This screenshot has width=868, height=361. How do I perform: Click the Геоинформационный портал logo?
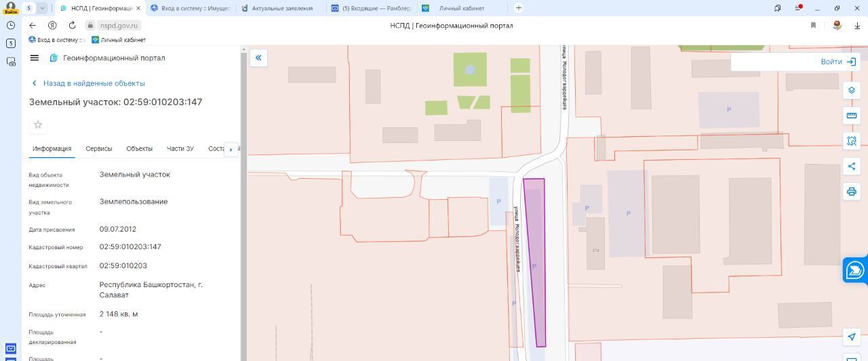[x=107, y=58]
